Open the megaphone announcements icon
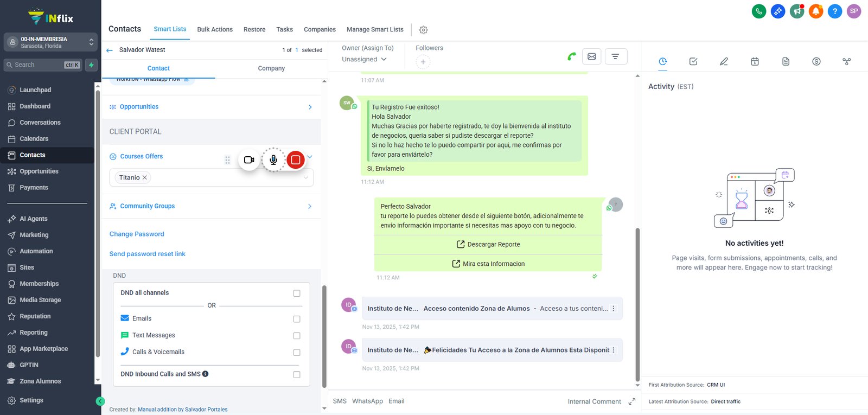This screenshot has height=415, width=868. [797, 11]
